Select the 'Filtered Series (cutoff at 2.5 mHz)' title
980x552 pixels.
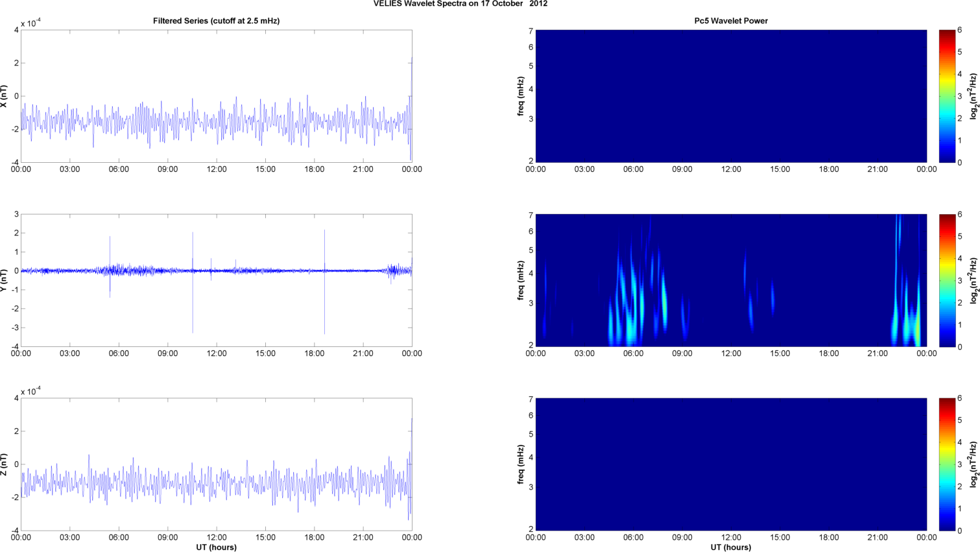coord(216,21)
